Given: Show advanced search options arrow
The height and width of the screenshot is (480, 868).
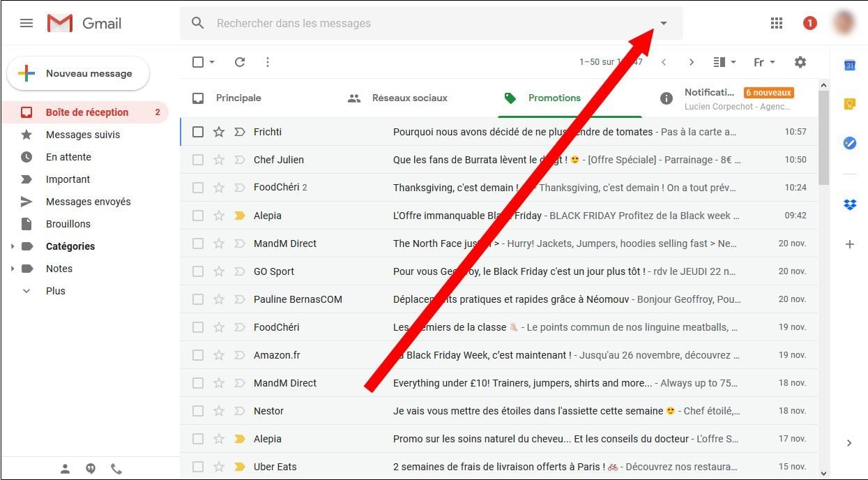Looking at the screenshot, I should [x=664, y=23].
